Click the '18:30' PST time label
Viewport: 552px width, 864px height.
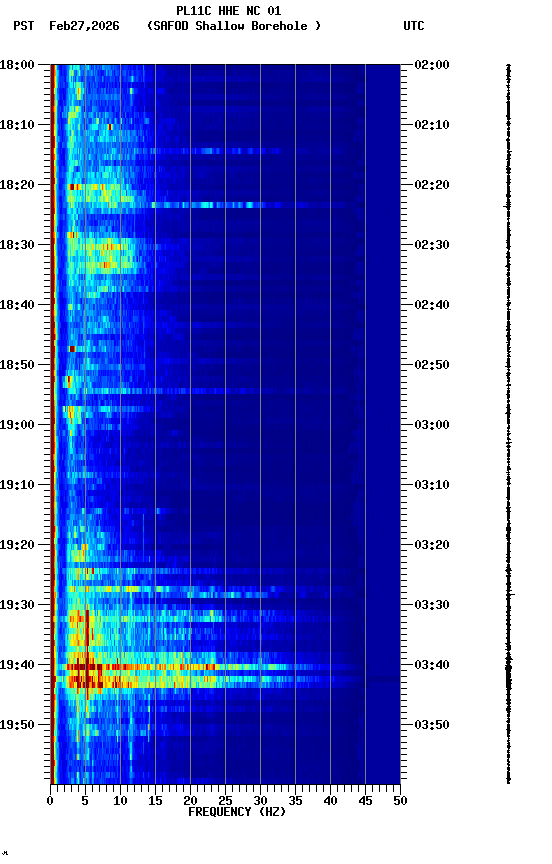tap(17, 245)
